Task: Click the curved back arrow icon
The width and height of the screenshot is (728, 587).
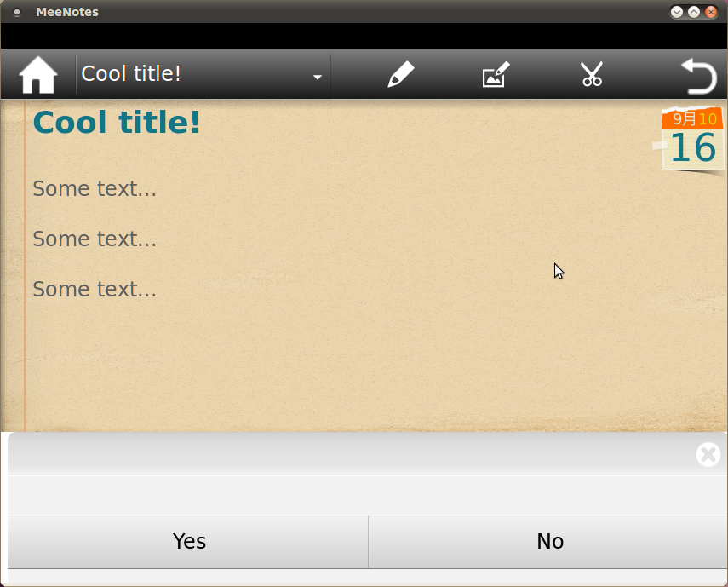Action: (x=699, y=76)
